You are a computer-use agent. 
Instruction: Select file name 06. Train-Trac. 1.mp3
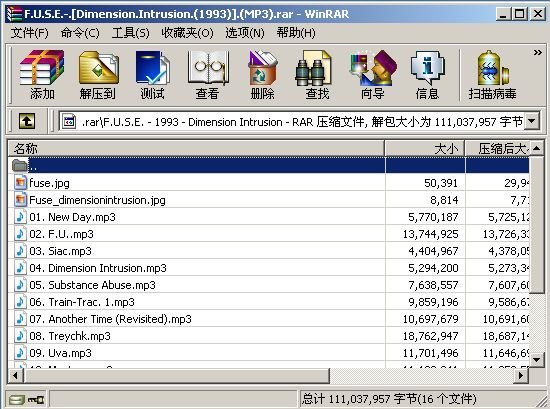(82, 302)
